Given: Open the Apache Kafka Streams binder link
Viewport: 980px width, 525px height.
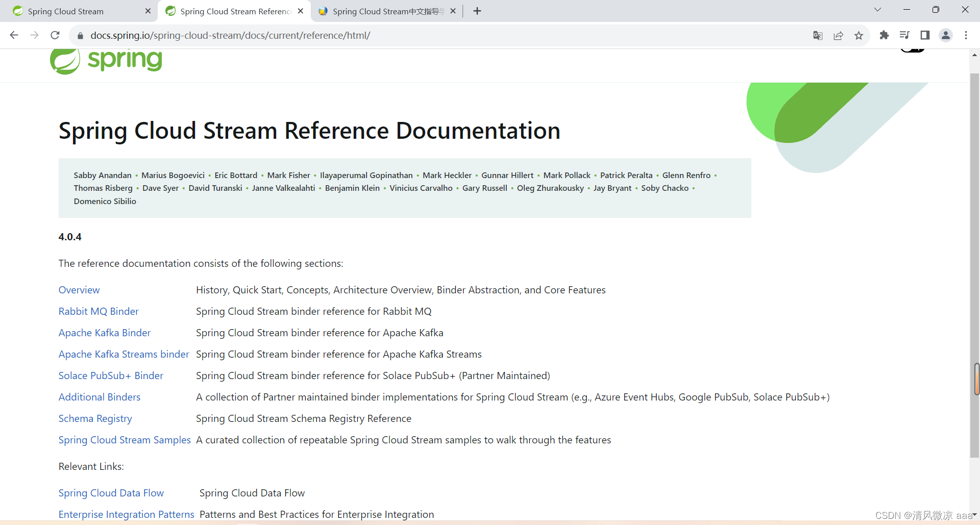Looking at the screenshot, I should [x=124, y=354].
